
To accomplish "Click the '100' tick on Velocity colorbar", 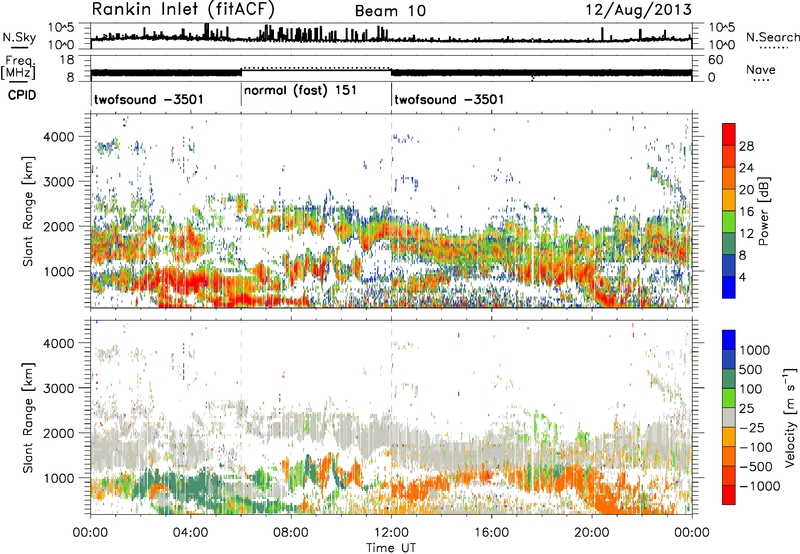I will point(751,389).
